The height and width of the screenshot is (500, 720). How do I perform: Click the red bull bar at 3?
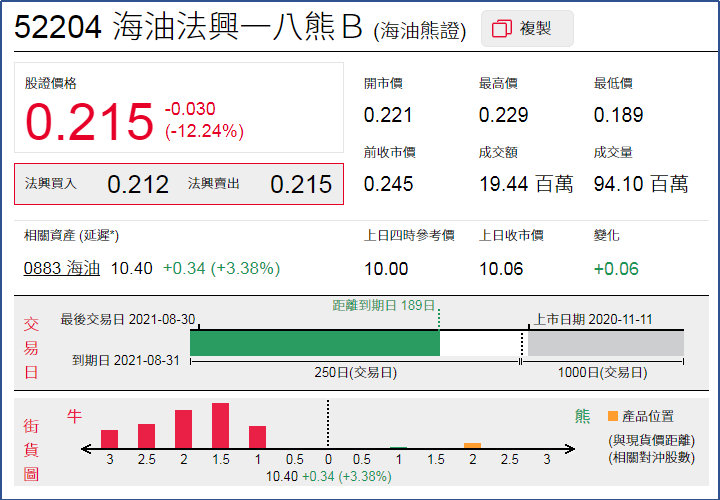pos(109,439)
